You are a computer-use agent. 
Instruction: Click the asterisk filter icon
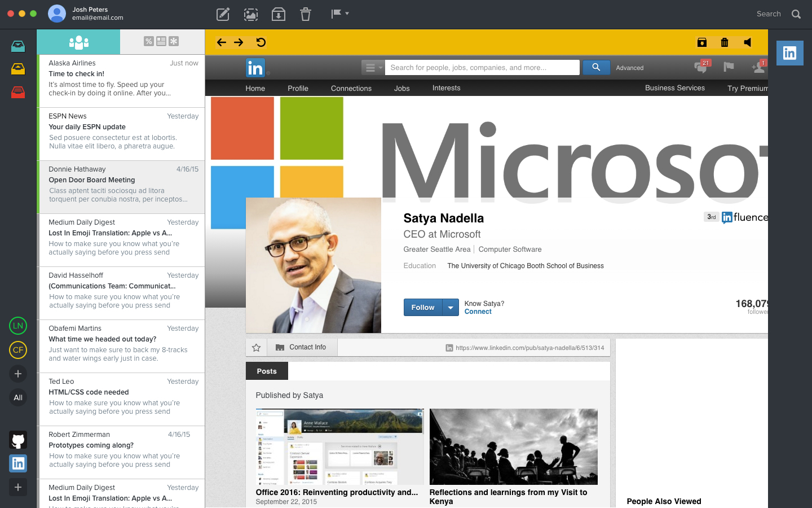(174, 41)
